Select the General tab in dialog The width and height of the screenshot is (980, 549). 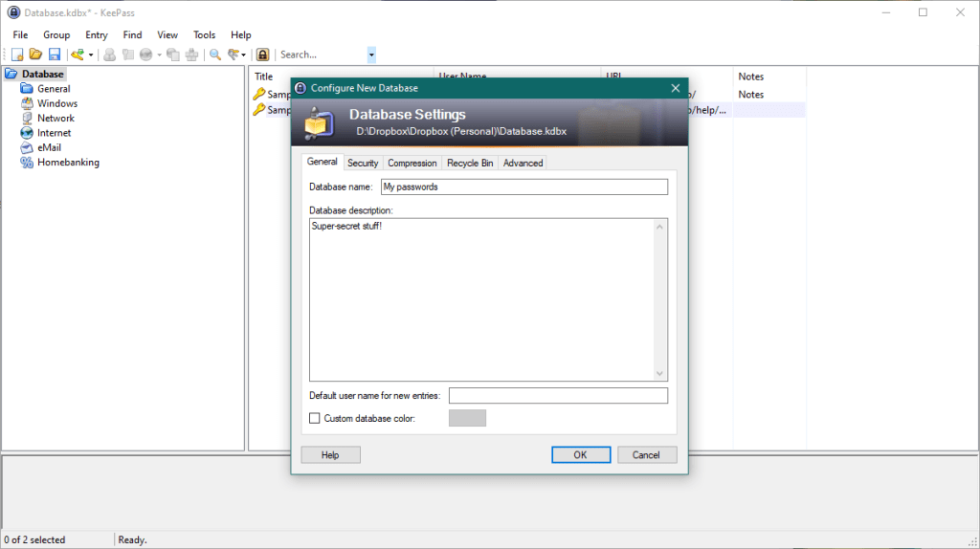(323, 162)
